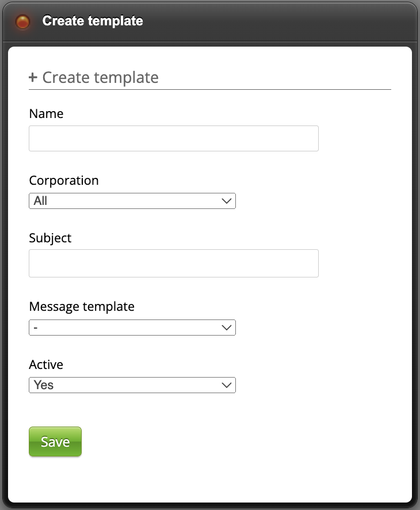Focus the Name text field

173,139
